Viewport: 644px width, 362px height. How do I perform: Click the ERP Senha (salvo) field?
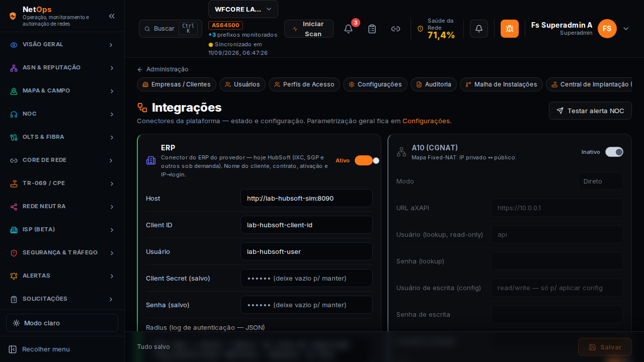306,305
